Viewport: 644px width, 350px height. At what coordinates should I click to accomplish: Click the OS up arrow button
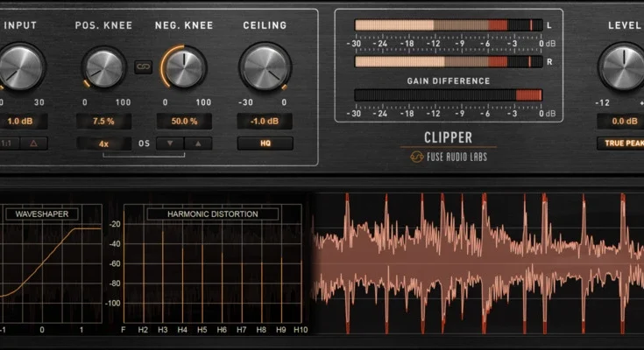point(197,143)
